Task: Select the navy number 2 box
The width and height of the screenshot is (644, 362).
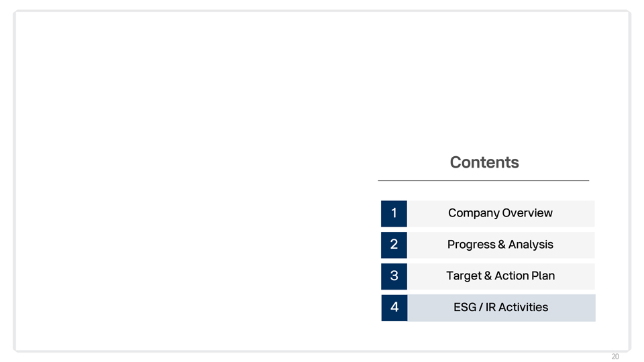Action: 394,245
